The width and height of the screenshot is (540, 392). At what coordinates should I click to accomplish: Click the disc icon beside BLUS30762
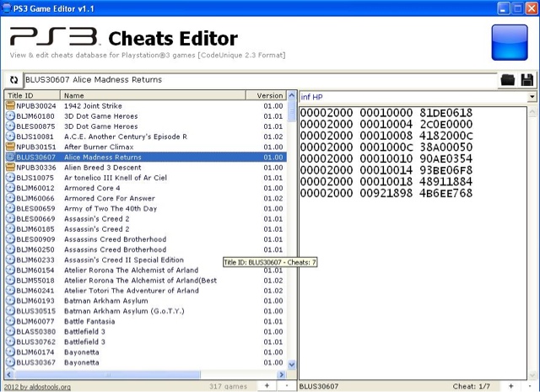(11, 341)
